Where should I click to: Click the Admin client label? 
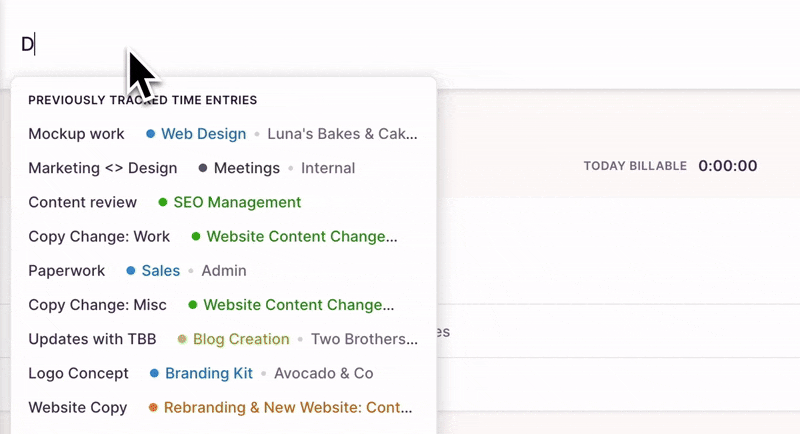[224, 271]
